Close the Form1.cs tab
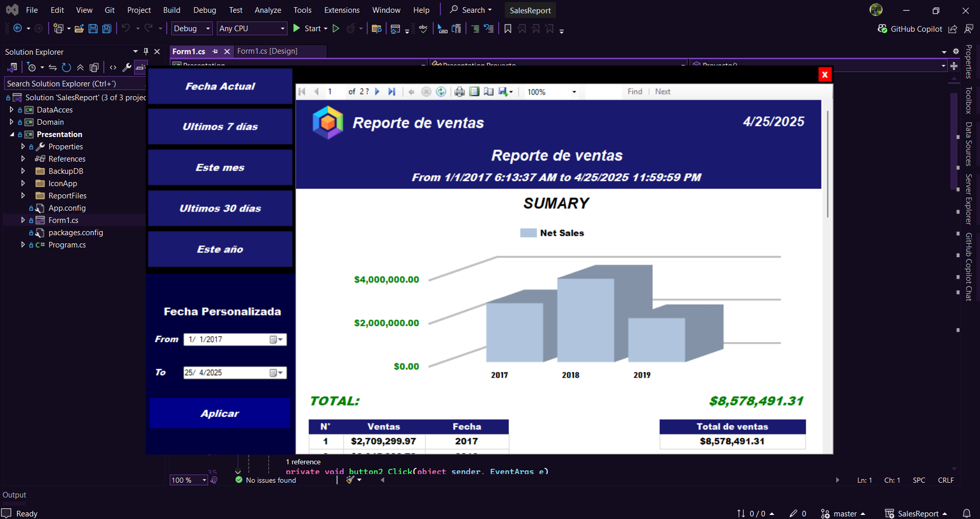This screenshot has width=980, height=519. [227, 52]
